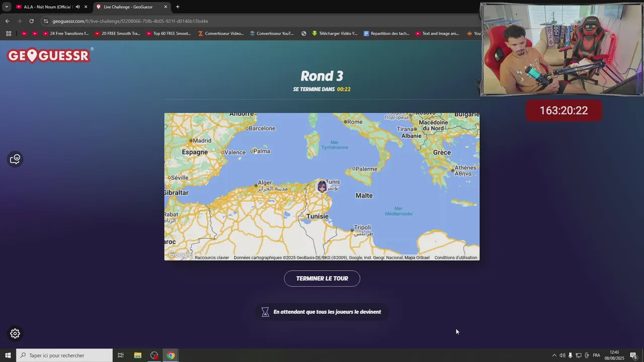Open Task View on the taskbar
644x362 pixels.
[121, 355]
